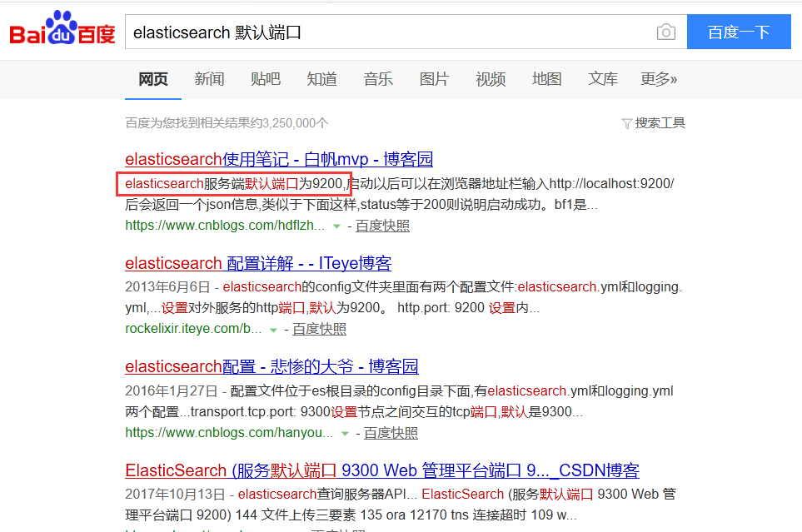802x532 pixels.
Task: Select the 视频 tab
Action: click(491, 79)
